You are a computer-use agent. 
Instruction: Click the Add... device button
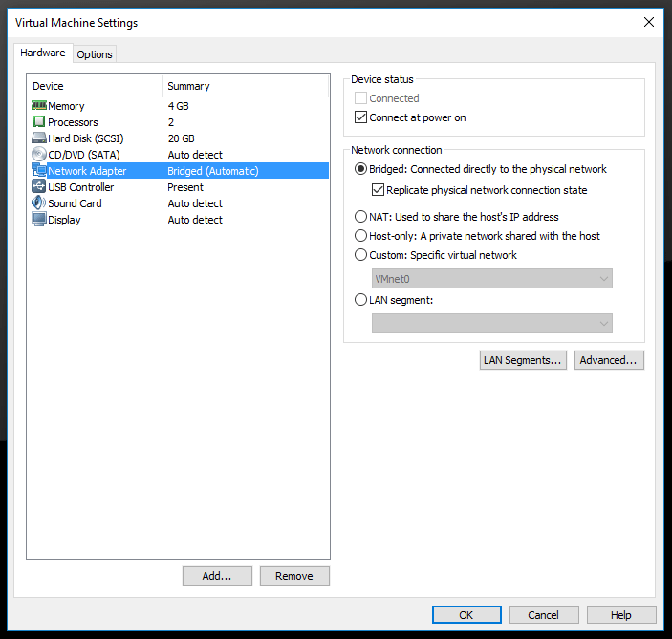pos(217,576)
